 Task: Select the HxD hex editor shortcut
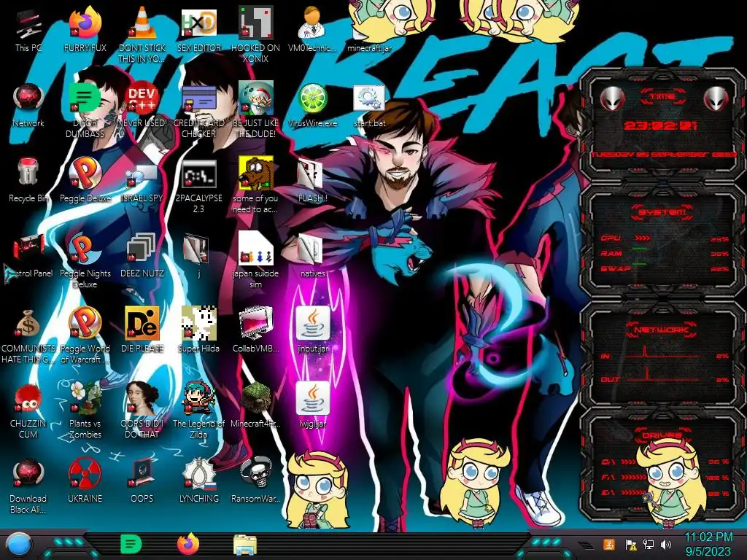point(199,23)
